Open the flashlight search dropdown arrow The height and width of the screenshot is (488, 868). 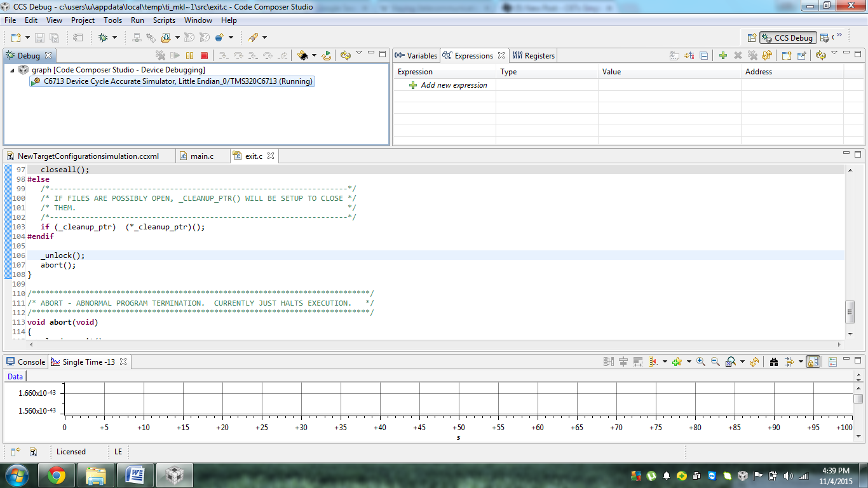click(x=264, y=38)
